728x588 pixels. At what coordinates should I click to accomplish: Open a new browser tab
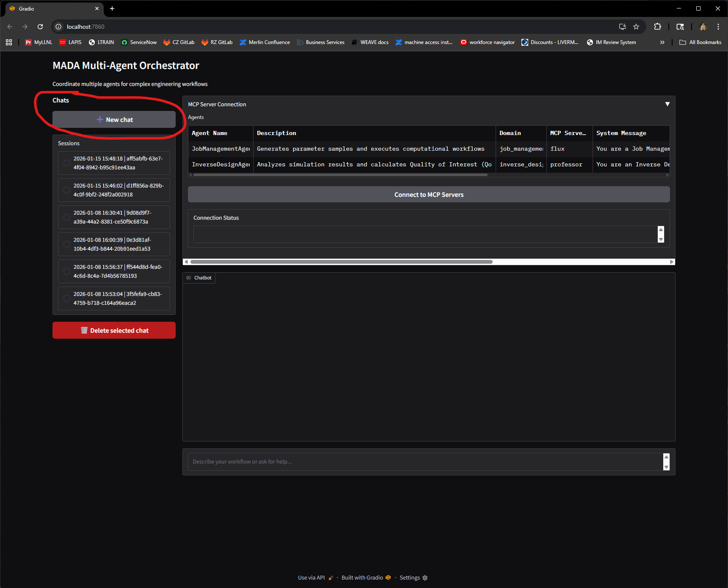[x=112, y=8]
